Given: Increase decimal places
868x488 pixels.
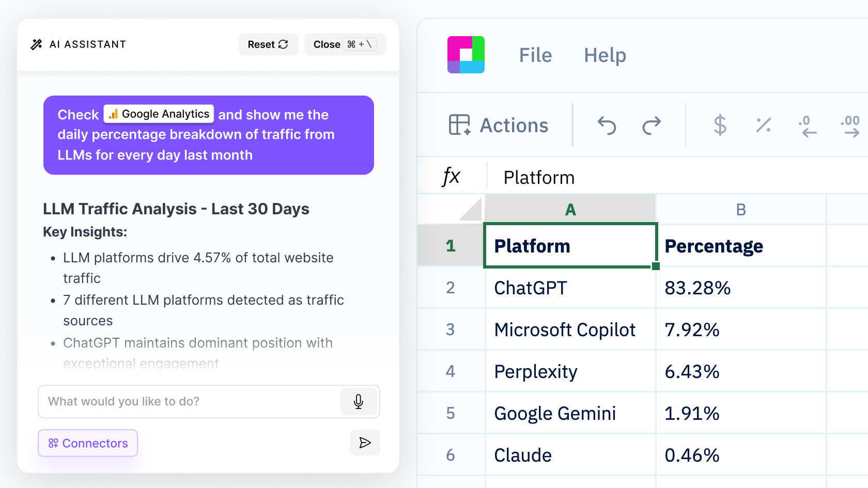Looking at the screenshot, I should click(850, 125).
